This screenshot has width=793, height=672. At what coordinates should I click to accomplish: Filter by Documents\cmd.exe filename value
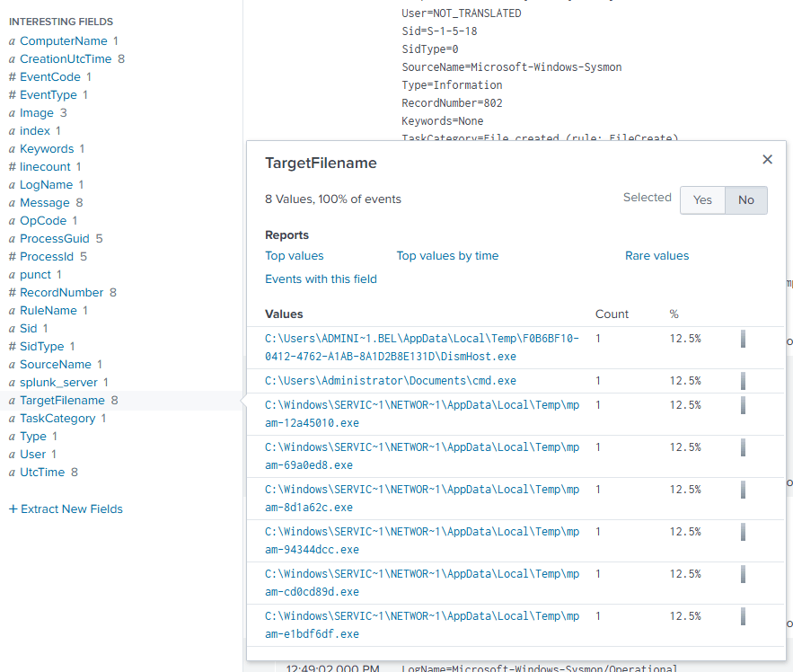[x=391, y=381]
